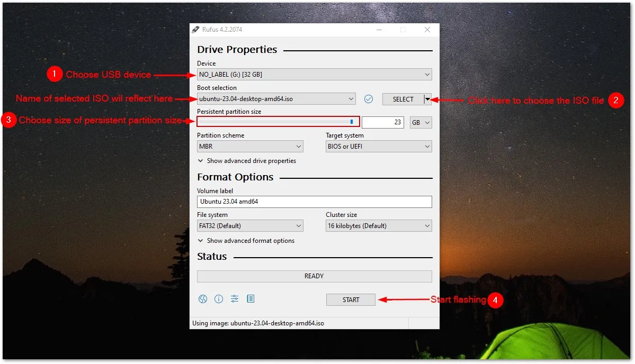Click the 'Using image: ubuntu-23.04-desktop-amd64.iso' status text
Screen dimensions: 635x364
258,323
